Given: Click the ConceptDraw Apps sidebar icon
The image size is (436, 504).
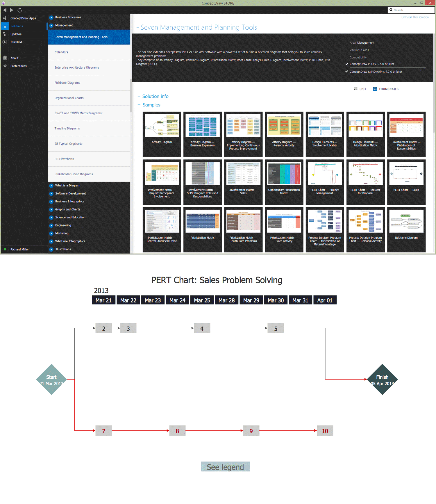Looking at the screenshot, I should tap(5, 18).
